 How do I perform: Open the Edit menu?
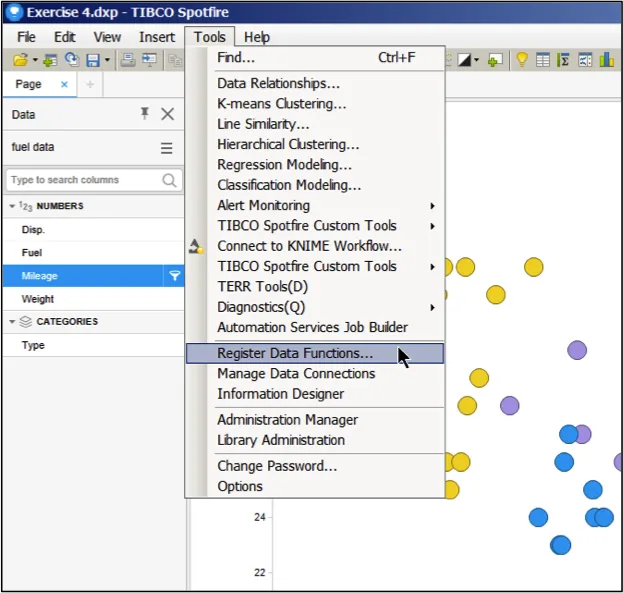pos(65,37)
